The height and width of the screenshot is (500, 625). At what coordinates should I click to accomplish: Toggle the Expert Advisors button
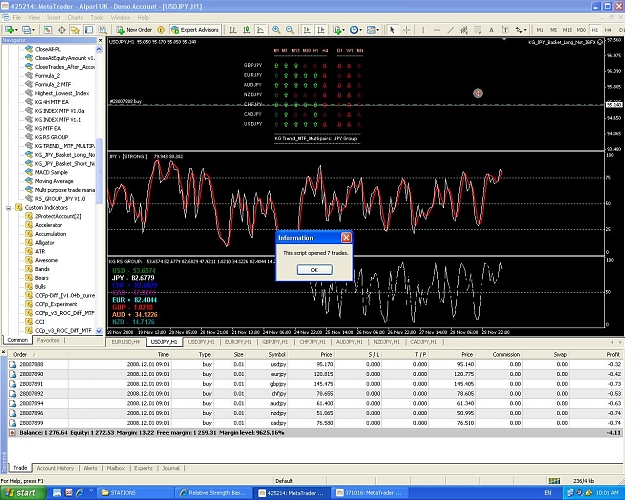click(x=195, y=30)
